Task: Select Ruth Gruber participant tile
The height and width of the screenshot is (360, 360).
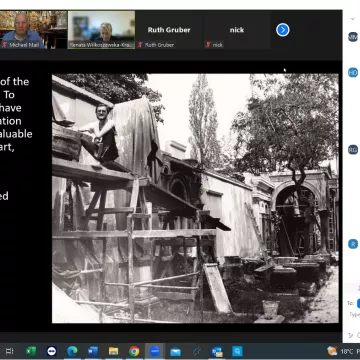Action: pyautogui.click(x=169, y=30)
